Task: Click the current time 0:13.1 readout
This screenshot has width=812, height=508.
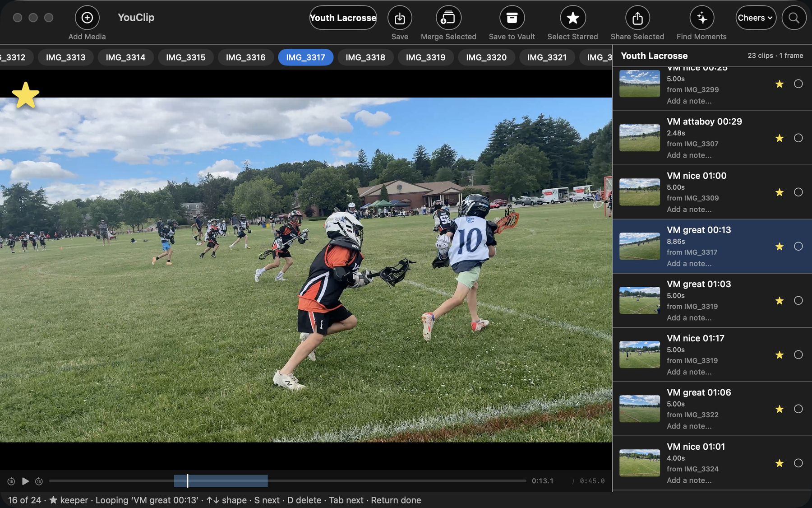Action: coord(542,481)
